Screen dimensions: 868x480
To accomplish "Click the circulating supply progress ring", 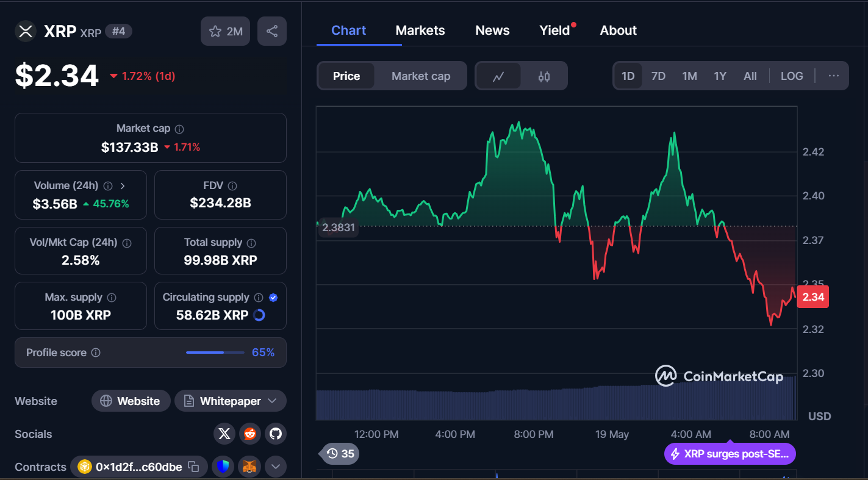I will 259,315.
